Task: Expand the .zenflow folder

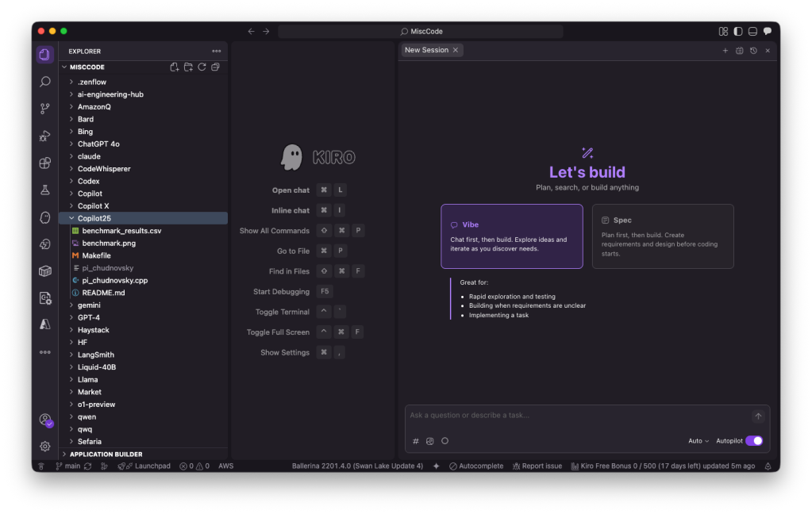Action: 144,82
